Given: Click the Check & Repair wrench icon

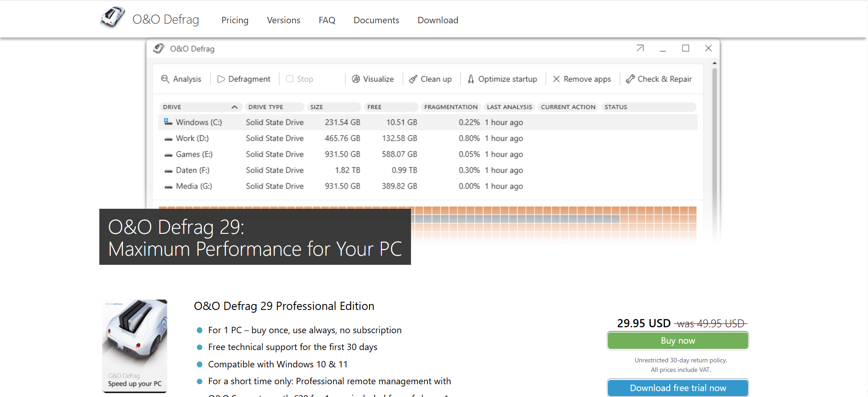Looking at the screenshot, I should [x=630, y=79].
